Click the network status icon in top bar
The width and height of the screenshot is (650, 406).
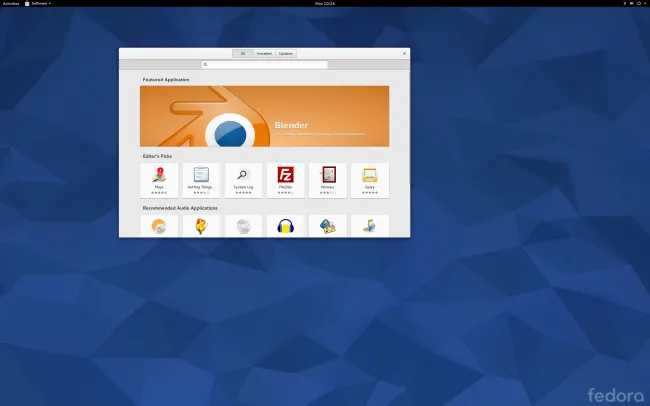point(625,3)
